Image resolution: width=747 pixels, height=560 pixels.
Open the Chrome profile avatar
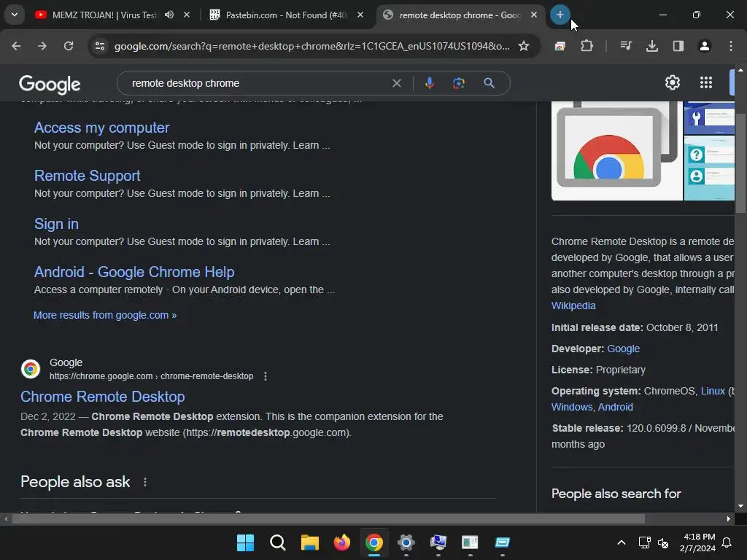pyautogui.click(x=704, y=46)
